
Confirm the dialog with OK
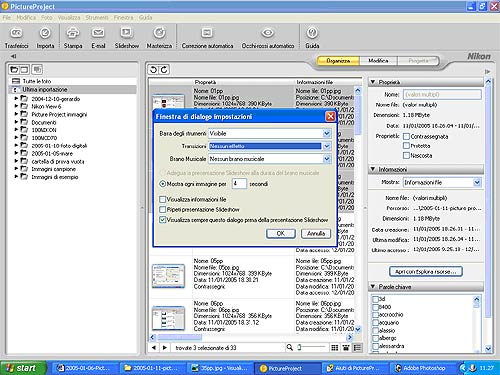coord(281,233)
